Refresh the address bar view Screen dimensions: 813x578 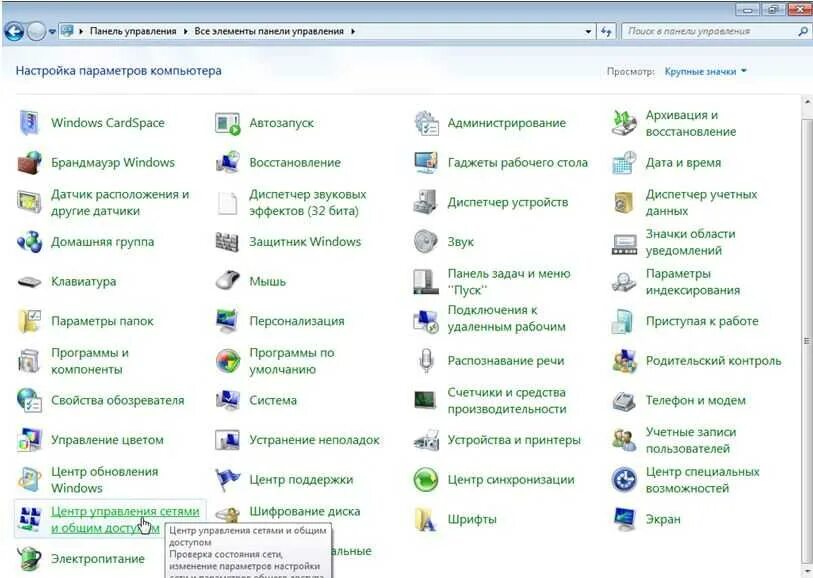pos(606,32)
